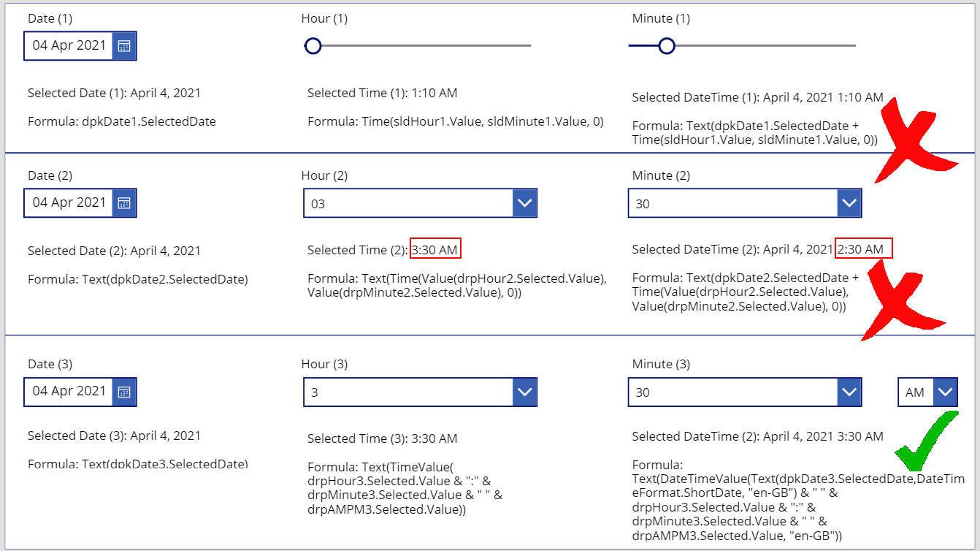
Task: Click the Hour (1) slider handle
Action: 313,46
